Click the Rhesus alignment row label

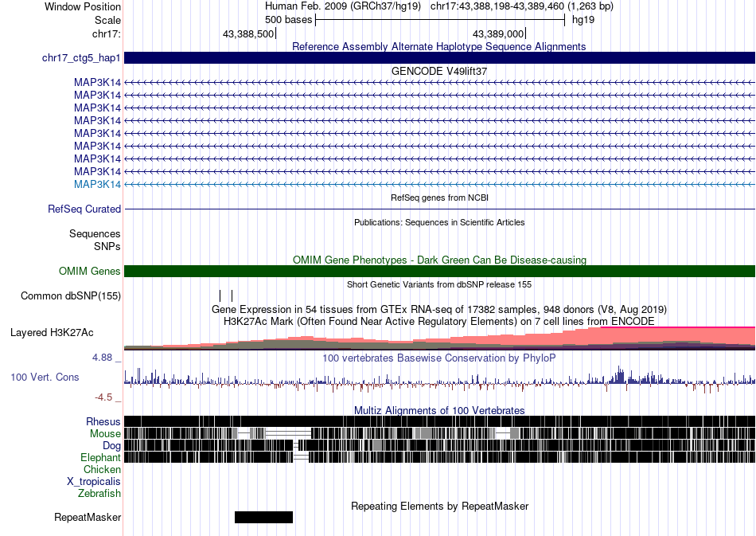click(103, 421)
